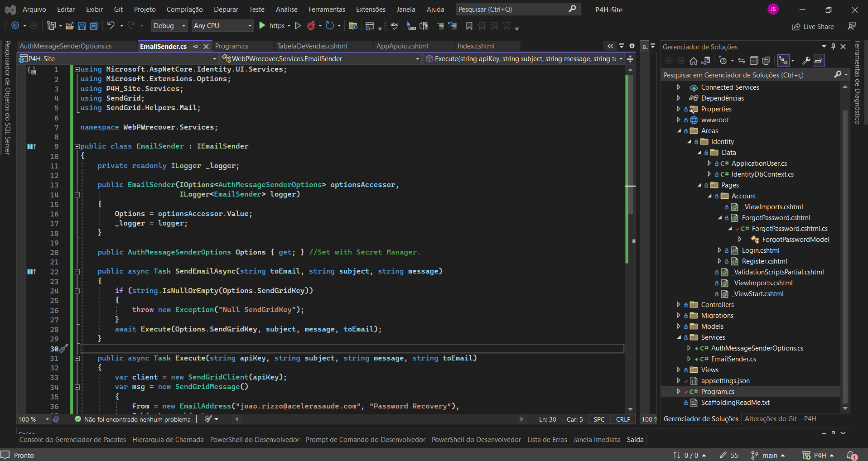
Task: Click the bookmark icon in the toolbar
Action: (469, 26)
